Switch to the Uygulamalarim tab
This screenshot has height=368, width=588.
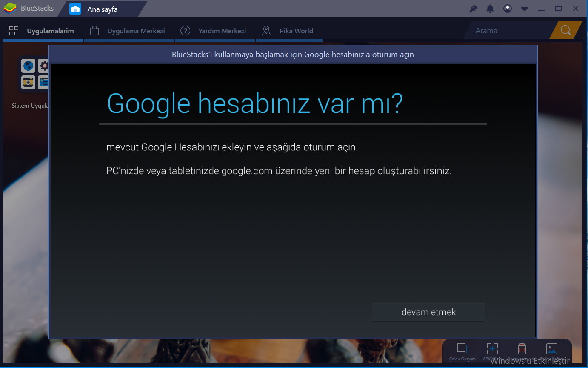tap(43, 31)
